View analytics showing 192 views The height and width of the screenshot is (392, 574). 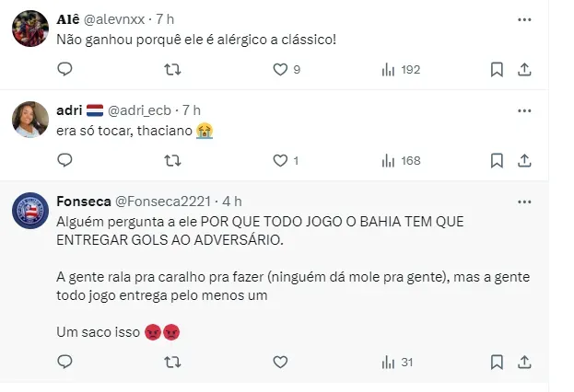(389, 69)
